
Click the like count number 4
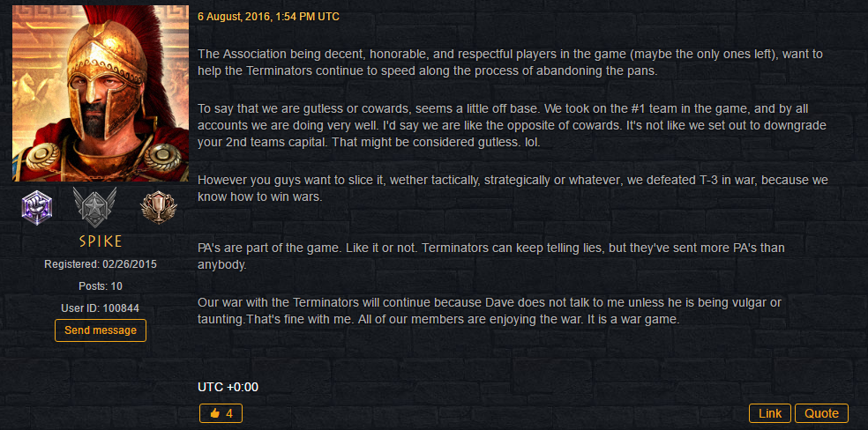click(229, 413)
